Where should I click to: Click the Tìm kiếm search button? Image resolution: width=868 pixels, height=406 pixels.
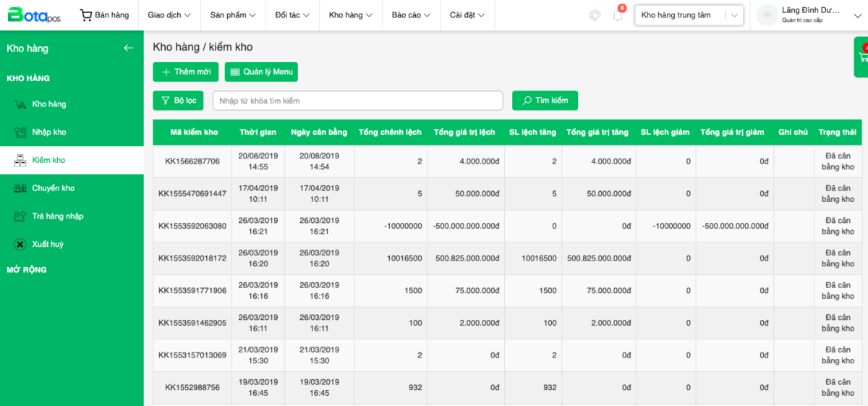click(545, 101)
